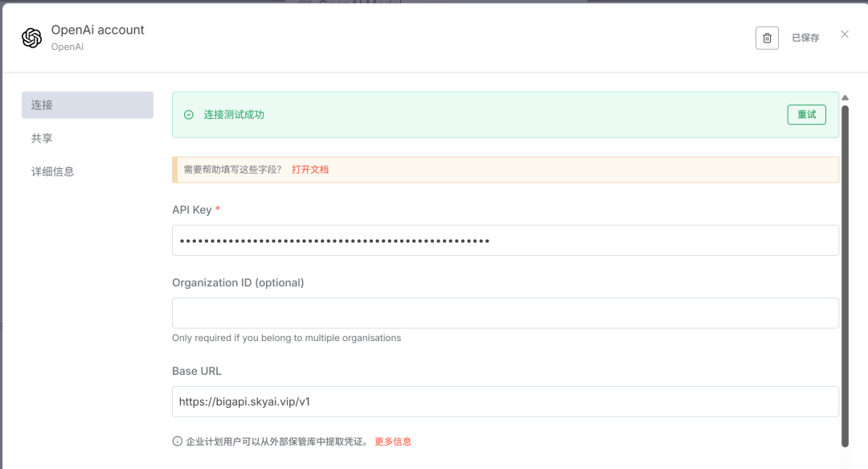Click the 重试 retry button
The image size is (868, 469).
click(807, 115)
